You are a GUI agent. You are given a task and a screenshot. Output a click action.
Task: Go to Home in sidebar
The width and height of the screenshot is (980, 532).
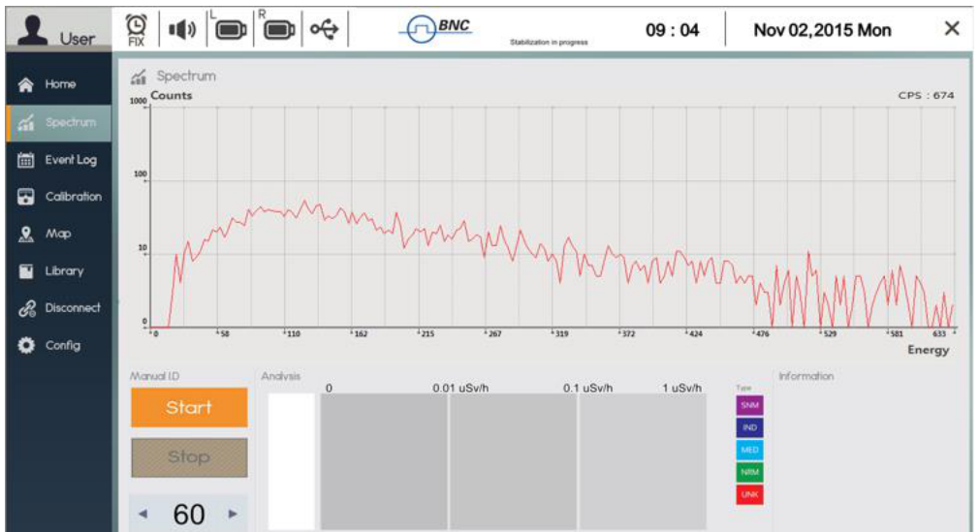59,84
